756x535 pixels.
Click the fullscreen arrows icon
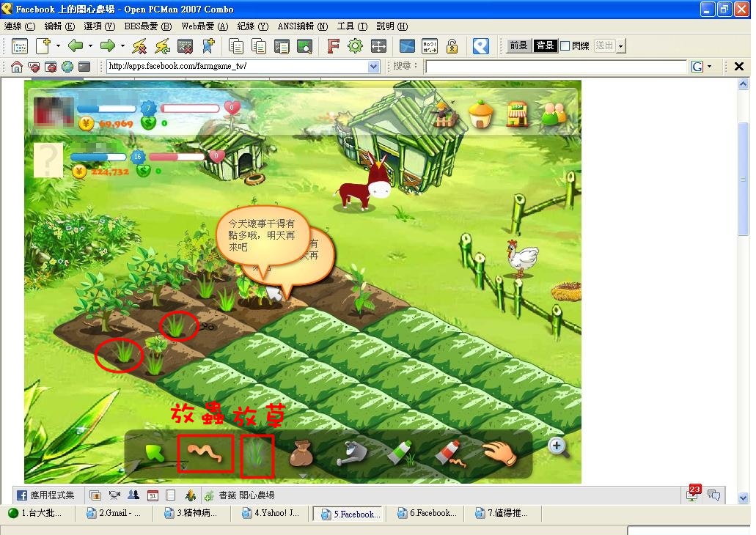[378, 46]
